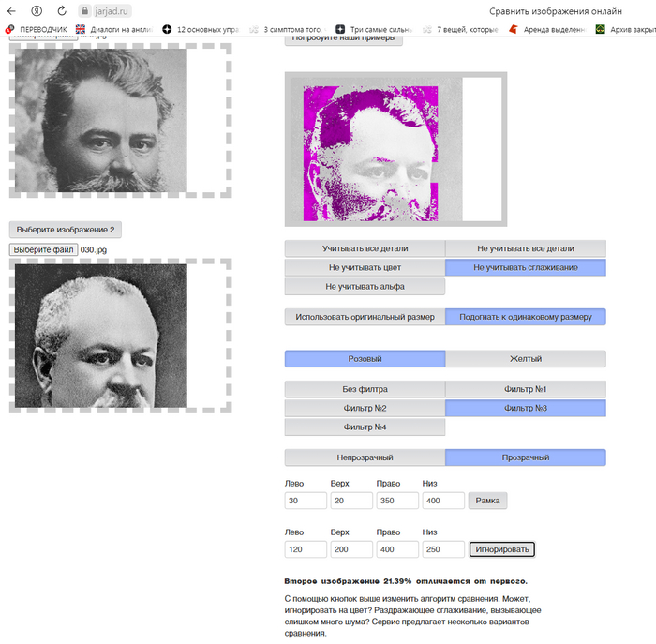The image size is (656, 644).
Task: Click 'Выберите изображение 2' button
Action: click(x=66, y=230)
